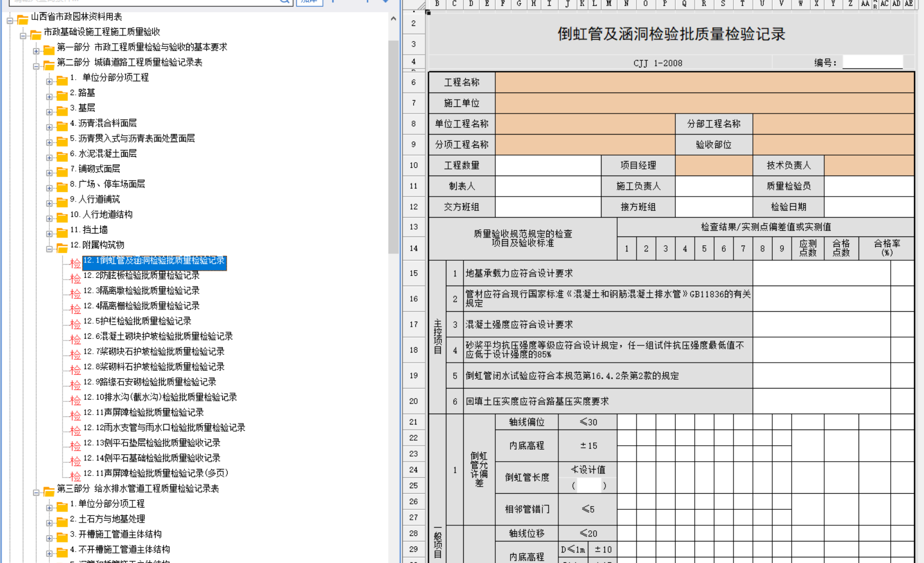This screenshot has width=924, height=563.
Task: Click folder icon beside 6.水泥混凝土面层
Action: (x=62, y=156)
